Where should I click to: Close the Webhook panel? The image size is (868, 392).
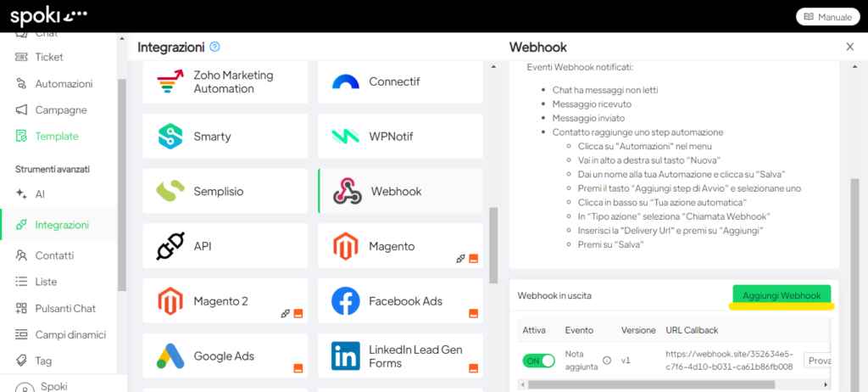pos(850,48)
